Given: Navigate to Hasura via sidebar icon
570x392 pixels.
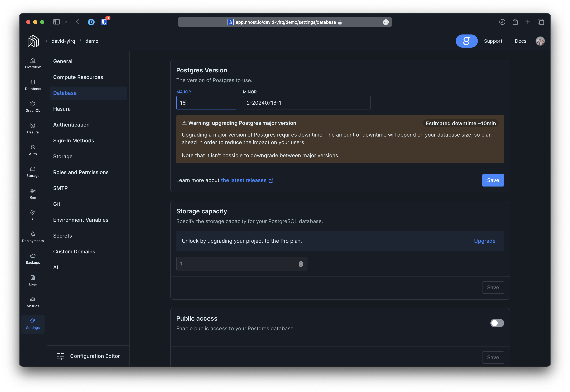Looking at the screenshot, I should (x=33, y=128).
